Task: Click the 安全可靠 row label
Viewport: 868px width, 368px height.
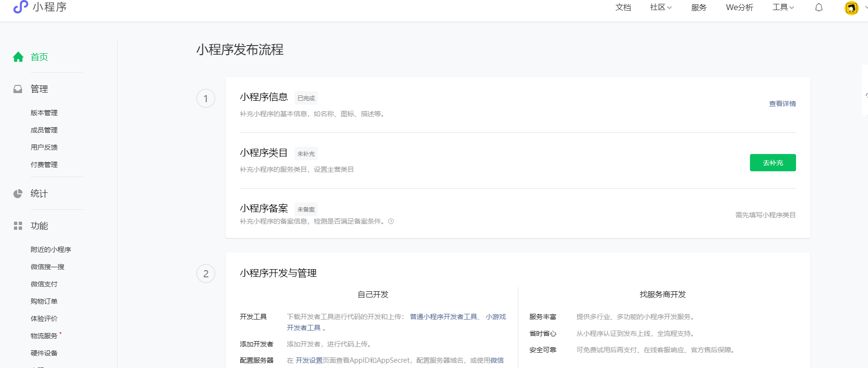Action: (543, 350)
